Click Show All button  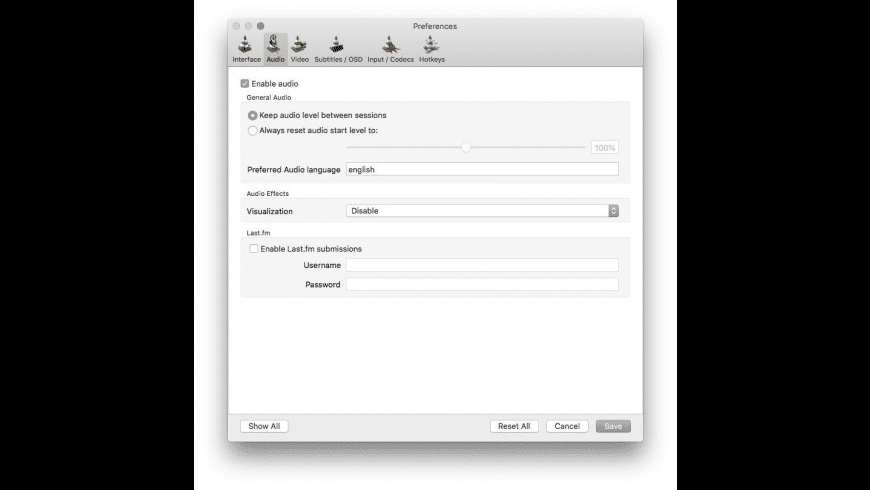(x=264, y=426)
